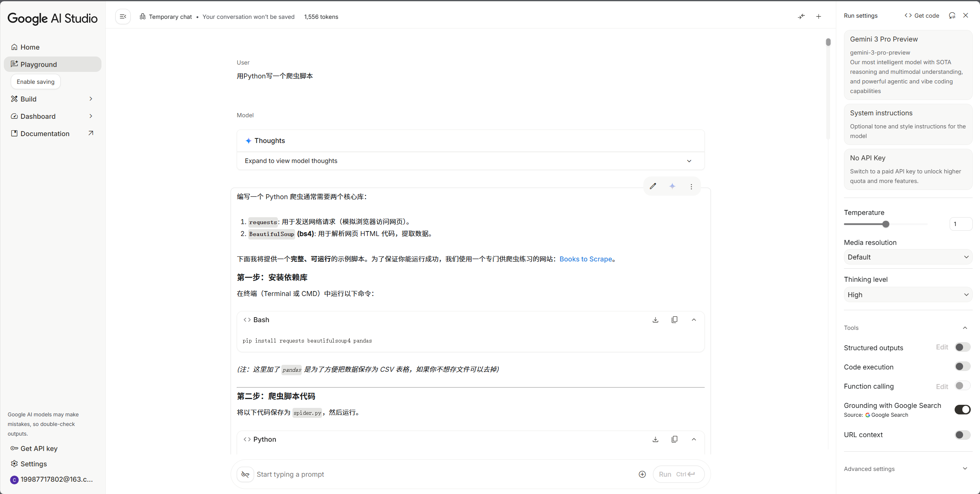Reset run settings to defaults

(x=952, y=15)
